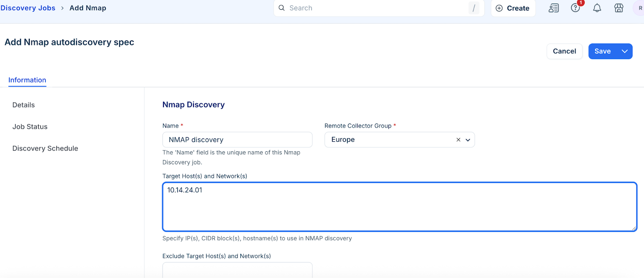Click the search magnifier icon
This screenshot has height=278, width=644.
pyautogui.click(x=282, y=8)
